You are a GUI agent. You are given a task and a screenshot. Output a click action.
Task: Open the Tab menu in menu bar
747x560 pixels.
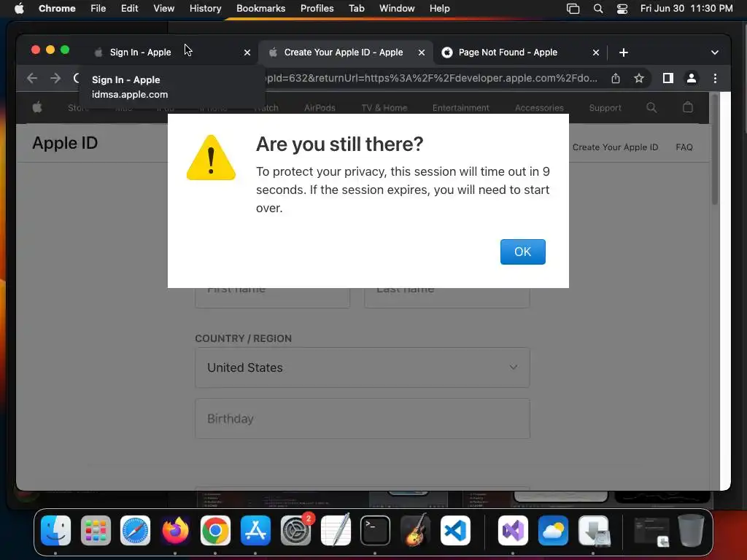pyautogui.click(x=356, y=8)
